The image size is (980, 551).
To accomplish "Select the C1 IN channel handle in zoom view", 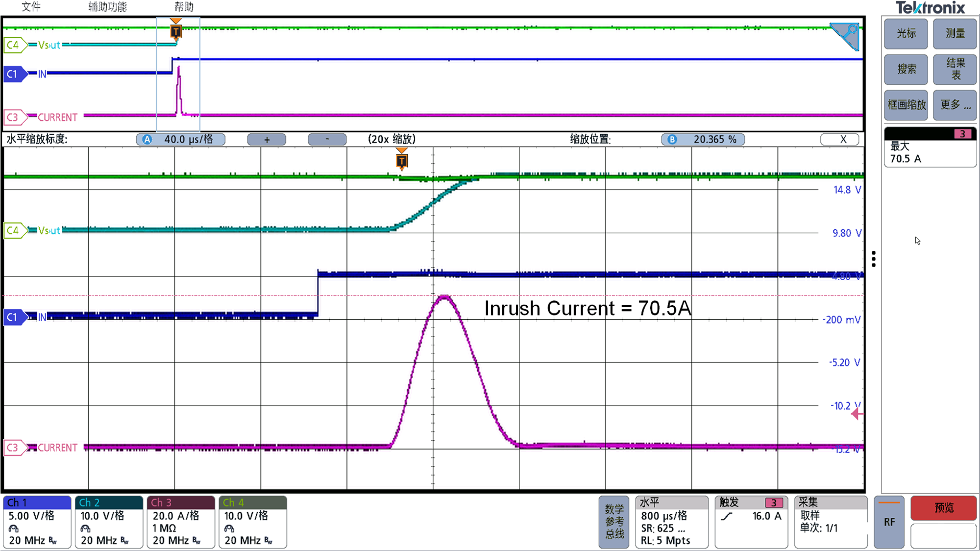I will coord(15,317).
